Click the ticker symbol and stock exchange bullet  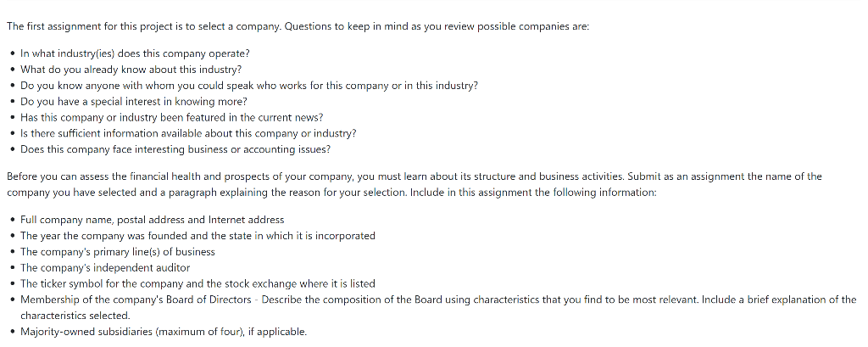point(198,284)
